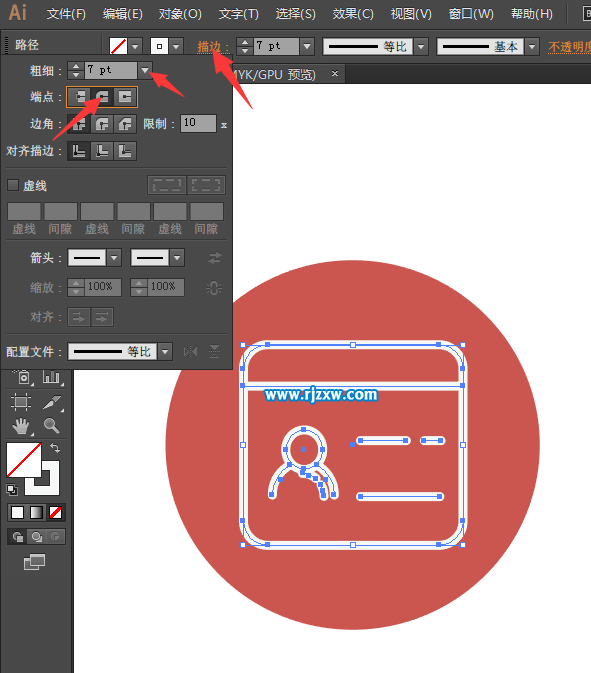Select the Artboard tool
The width and height of the screenshot is (591, 673).
coord(21,402)
